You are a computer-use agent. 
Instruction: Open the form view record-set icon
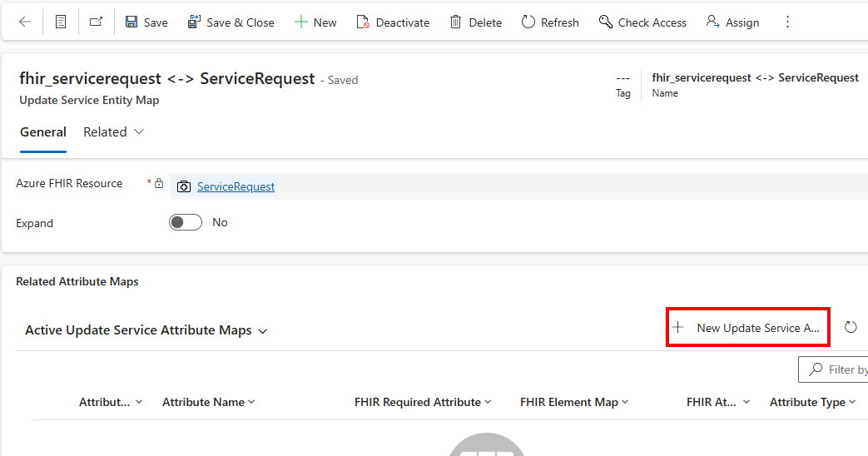[61, 22]
